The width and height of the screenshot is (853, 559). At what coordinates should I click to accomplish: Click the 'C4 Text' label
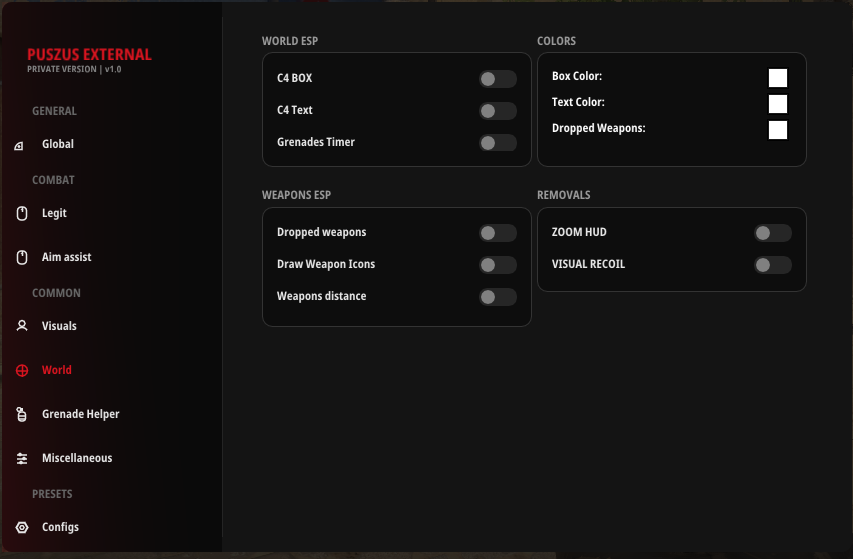[x=294, y=110]
